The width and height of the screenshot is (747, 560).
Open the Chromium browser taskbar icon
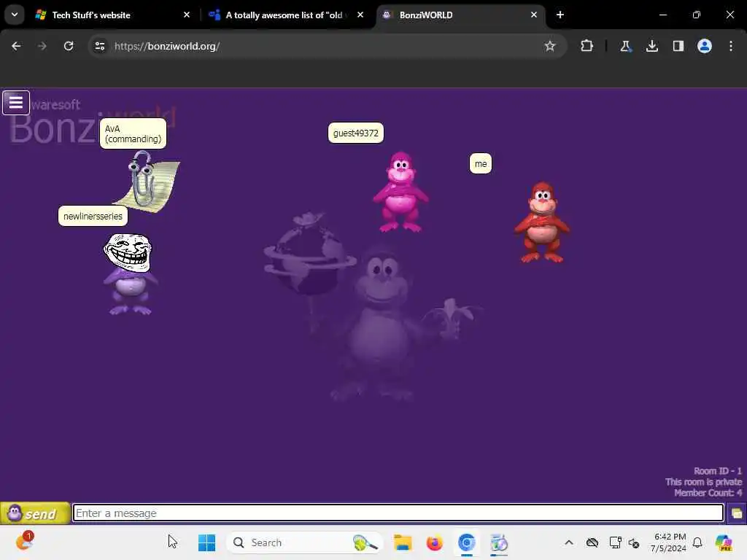pos(467,542)
